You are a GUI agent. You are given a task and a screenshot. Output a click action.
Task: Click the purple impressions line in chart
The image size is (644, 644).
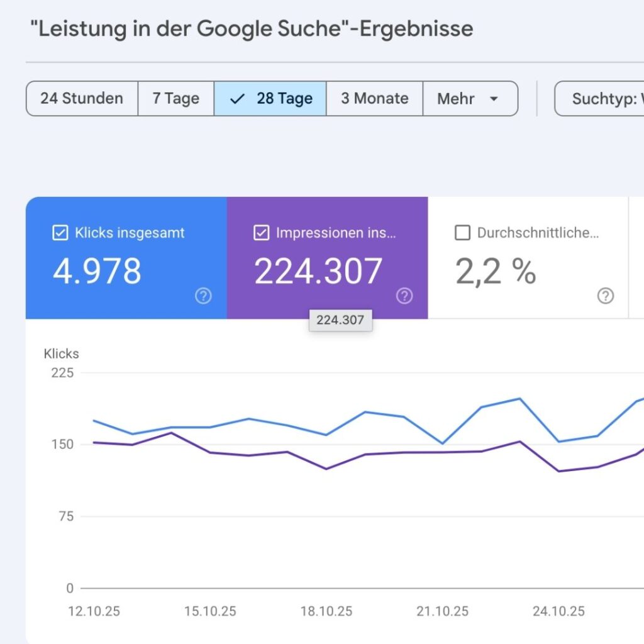[365, 454]
